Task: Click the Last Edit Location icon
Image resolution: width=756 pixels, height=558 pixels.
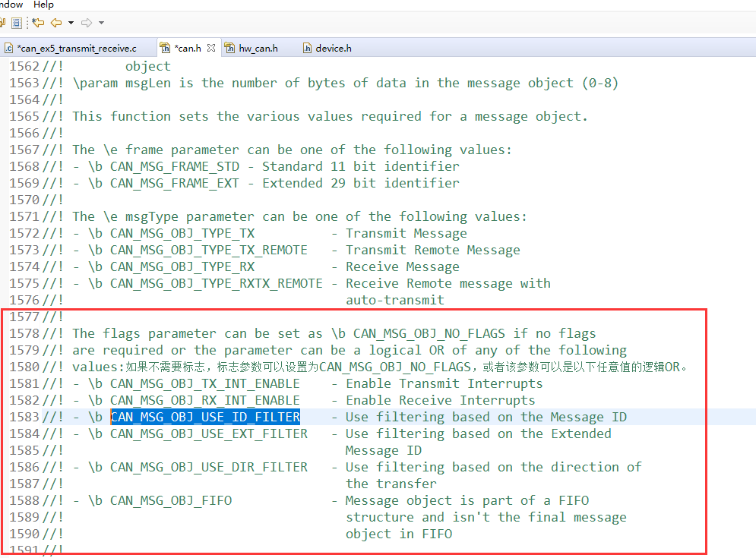Action: [37, 23]
